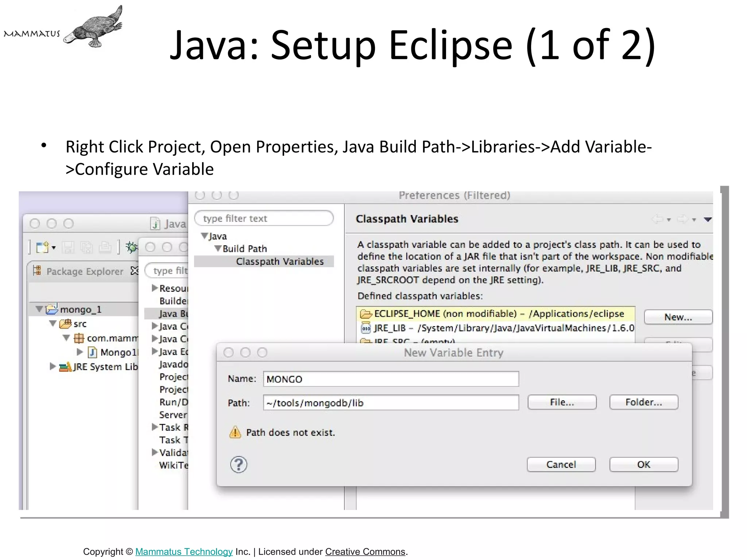Open the Folder... path chooser
This screenshot has height=560, width=747.
click(x=644, y=402)
